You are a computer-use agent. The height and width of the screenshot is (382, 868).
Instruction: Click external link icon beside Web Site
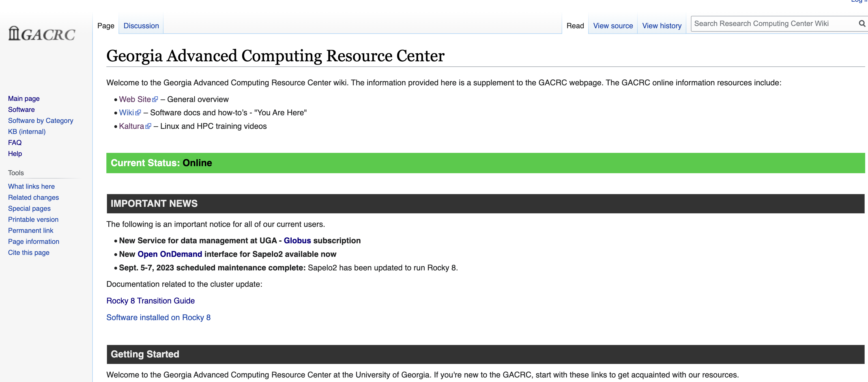(155, 99)
